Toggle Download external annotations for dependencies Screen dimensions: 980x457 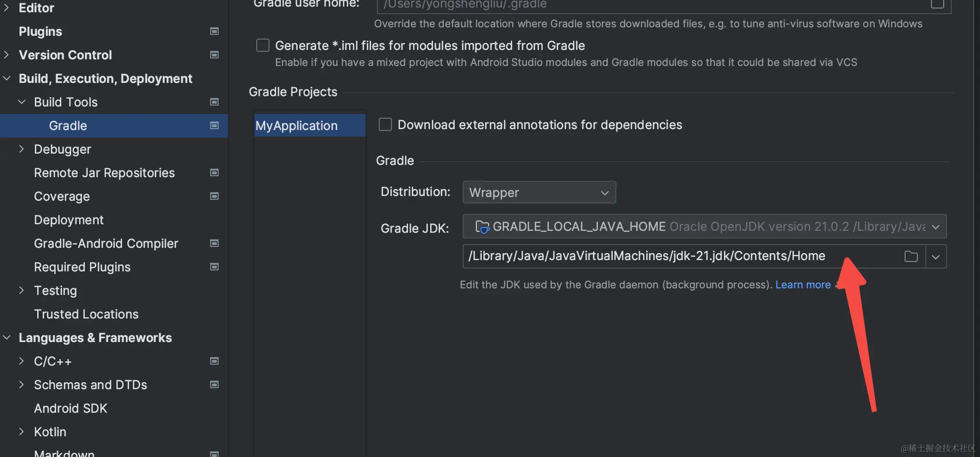tap(385, 125)
